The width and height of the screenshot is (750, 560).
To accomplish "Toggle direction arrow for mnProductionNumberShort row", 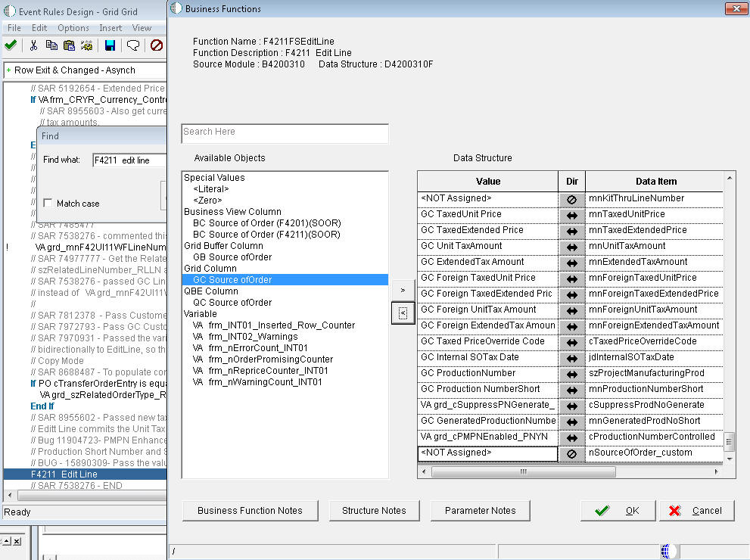I will coord(571,390).
